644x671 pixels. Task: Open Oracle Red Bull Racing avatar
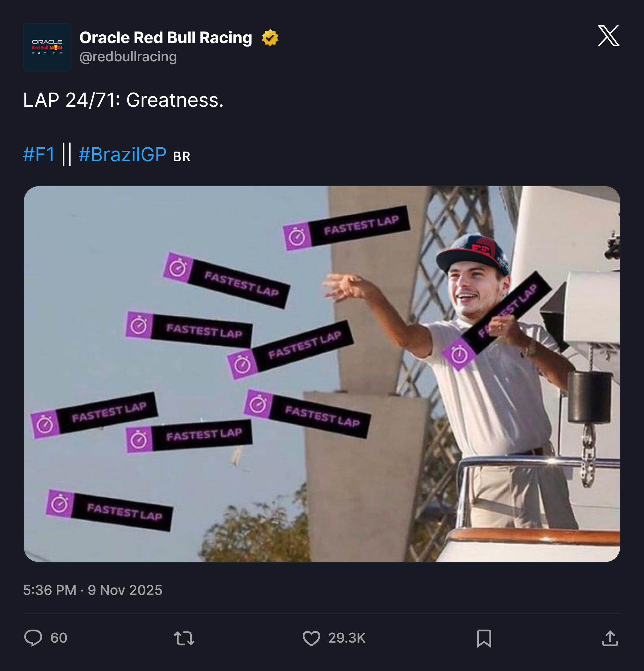click(47, 47)
